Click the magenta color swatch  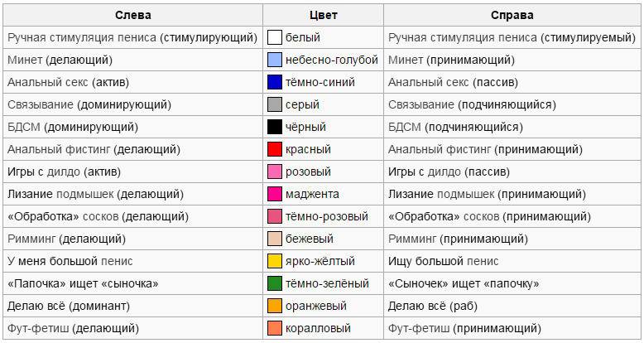(x=275, y=194)
